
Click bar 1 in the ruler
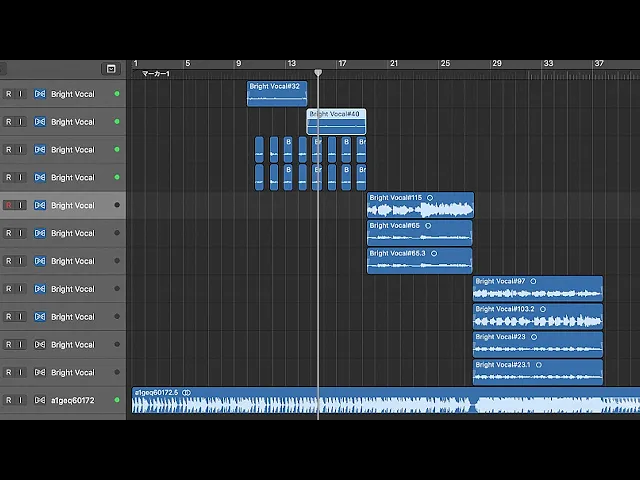point(136,63)
